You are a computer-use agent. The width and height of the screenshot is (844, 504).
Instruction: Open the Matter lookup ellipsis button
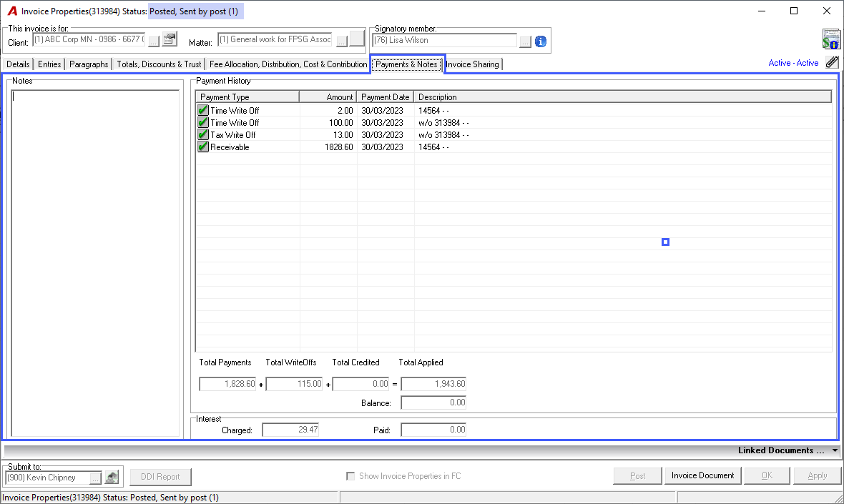click(x=342, y=41)
